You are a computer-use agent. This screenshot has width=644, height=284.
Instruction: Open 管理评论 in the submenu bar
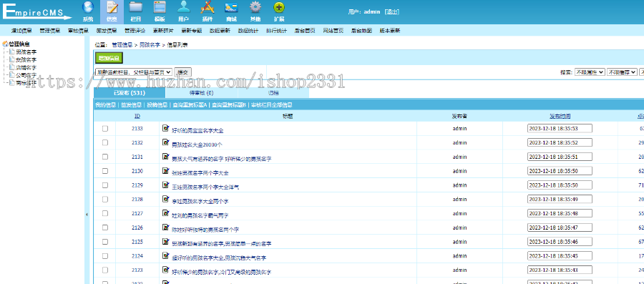[x=135, y=30]
